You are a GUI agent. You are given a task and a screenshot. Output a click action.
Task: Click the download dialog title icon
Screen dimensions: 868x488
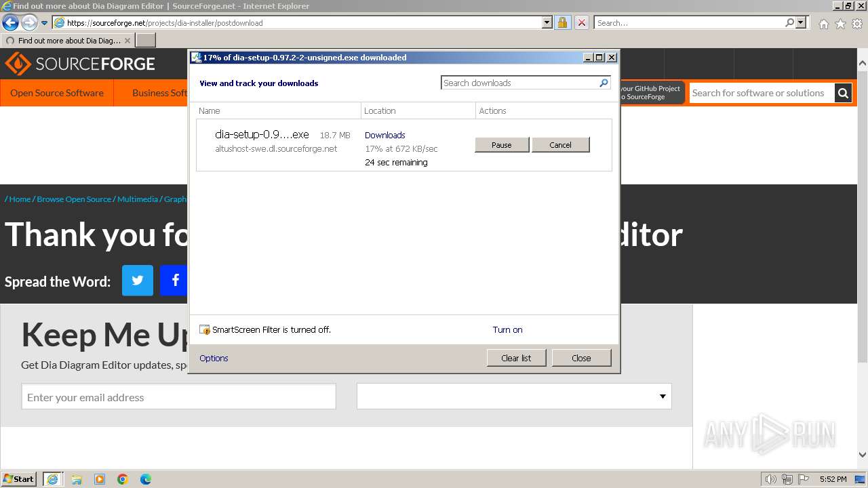[196, 58]
